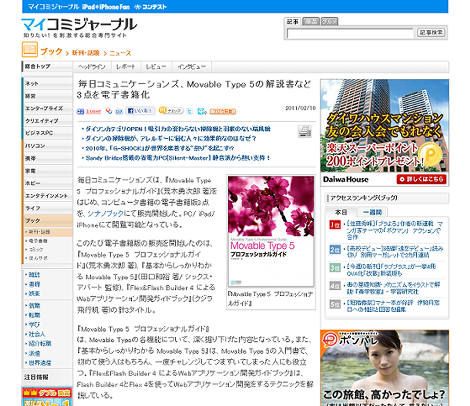Select the third gray search tab
This screenshot has width=470, height=406.
[329, 22]
